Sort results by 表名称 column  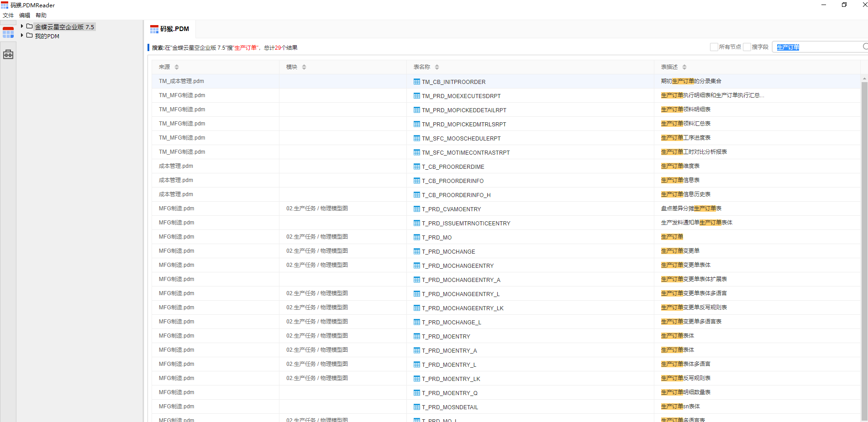(x=437, y=67)
